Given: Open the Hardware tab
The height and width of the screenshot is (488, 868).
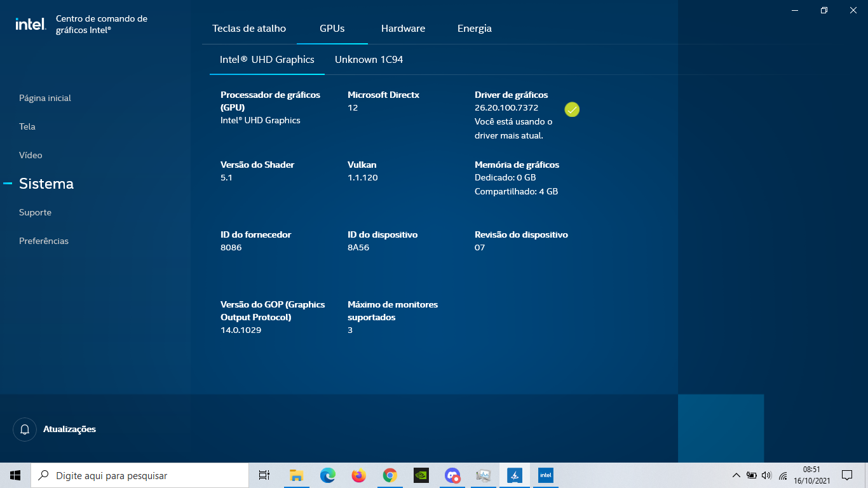Looking at the screenshot, I should pyautogui.click(x=403, y=29).
